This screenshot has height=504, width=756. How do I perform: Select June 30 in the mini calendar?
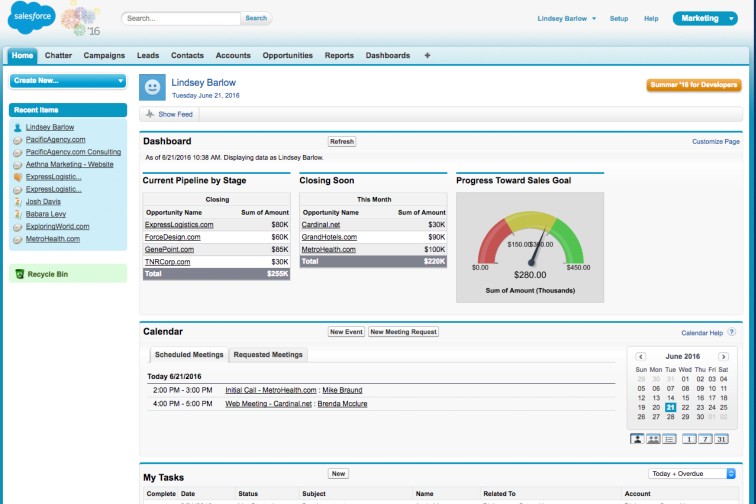tap(700, 417)
